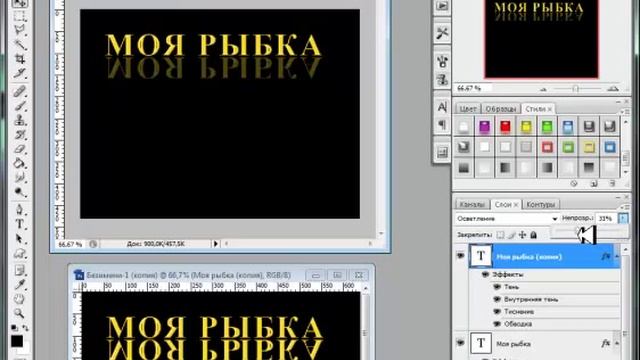Select the Lasso tool
The image size is (640, 360).
20,31
